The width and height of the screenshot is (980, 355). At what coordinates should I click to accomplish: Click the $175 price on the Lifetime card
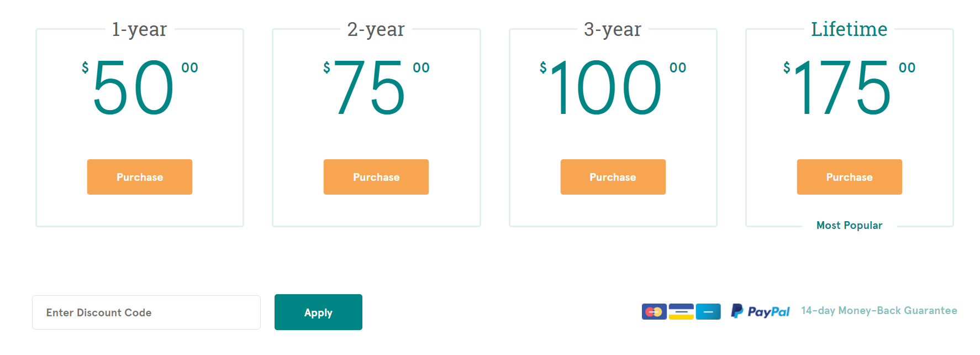click(849, 87)
